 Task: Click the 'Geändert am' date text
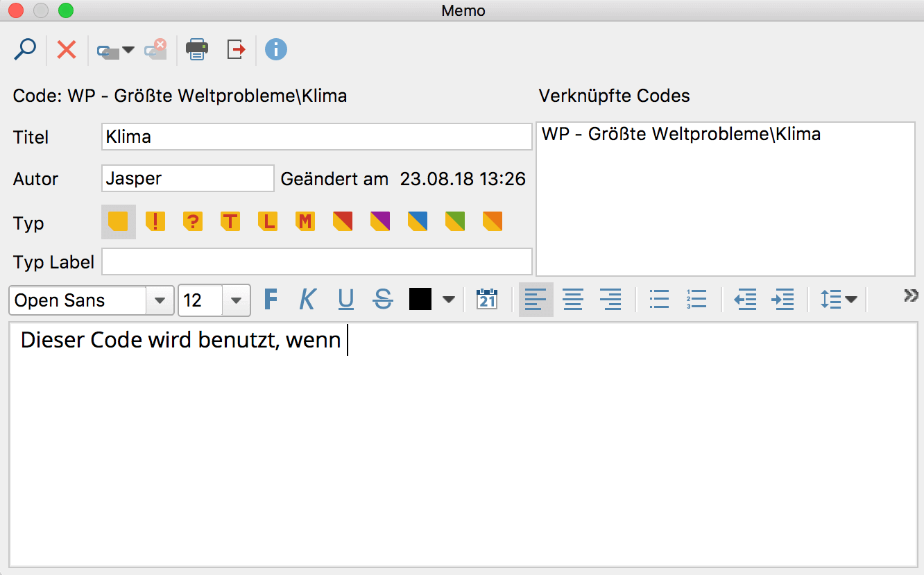(403, 179)
